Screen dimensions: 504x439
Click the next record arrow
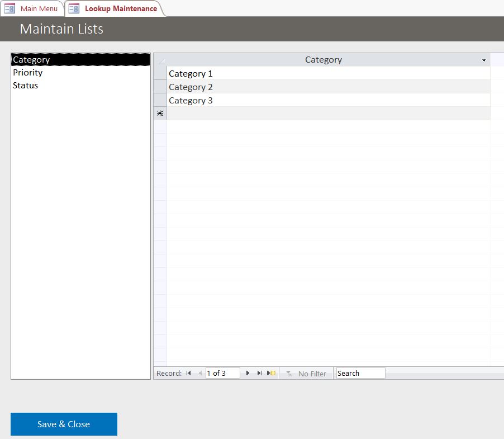pyautogui.click(x=248, y=373)
